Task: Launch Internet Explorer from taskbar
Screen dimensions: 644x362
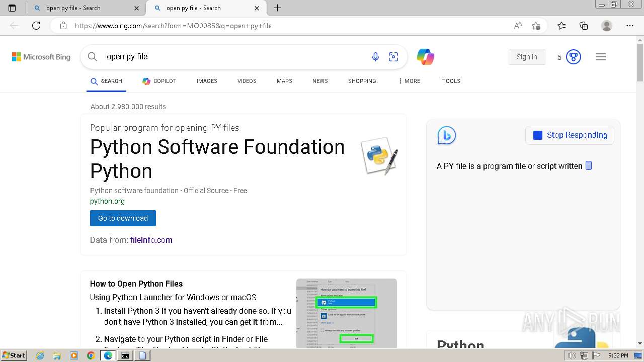Action: point(40,355)
